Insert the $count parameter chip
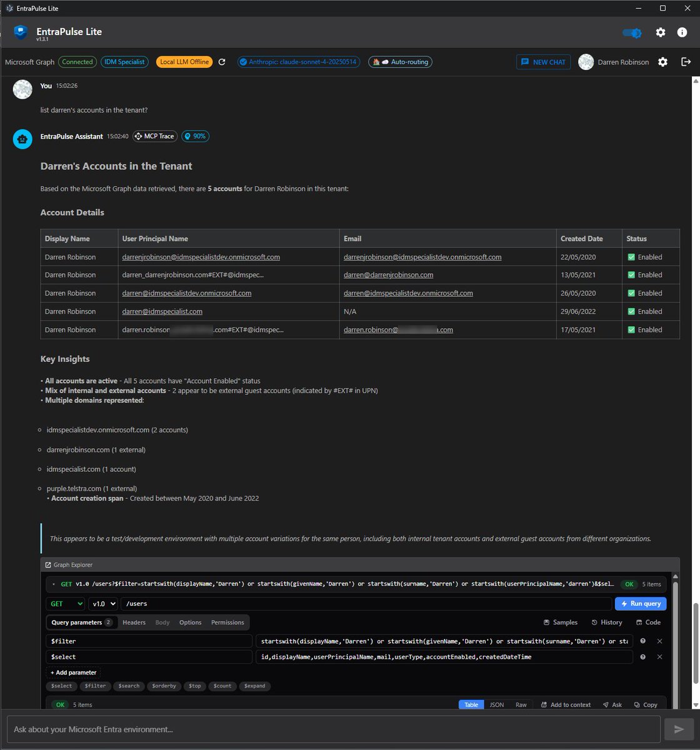700x750 pixels. coord(222,686)
